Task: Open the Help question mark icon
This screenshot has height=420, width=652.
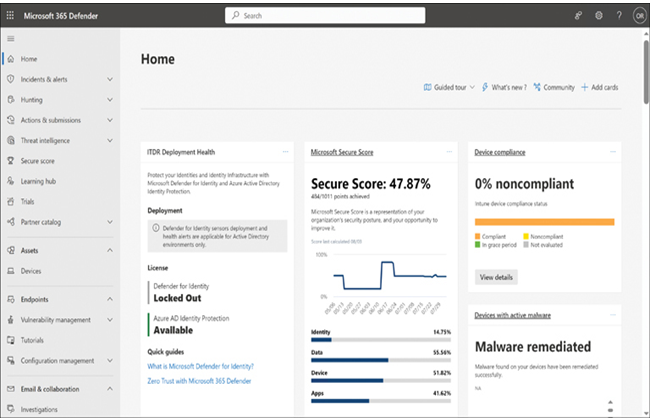Action: pyautogui.click(x=619, y=15)
